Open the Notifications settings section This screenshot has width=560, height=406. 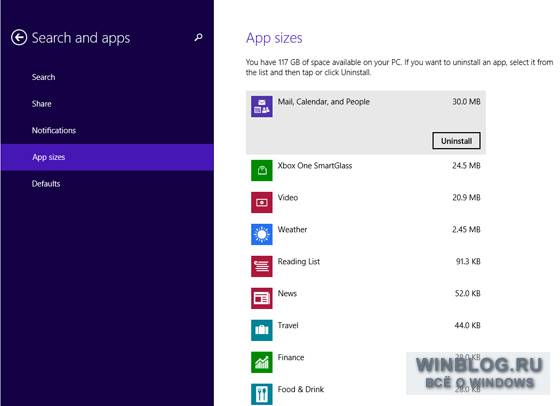pos(107,130)
